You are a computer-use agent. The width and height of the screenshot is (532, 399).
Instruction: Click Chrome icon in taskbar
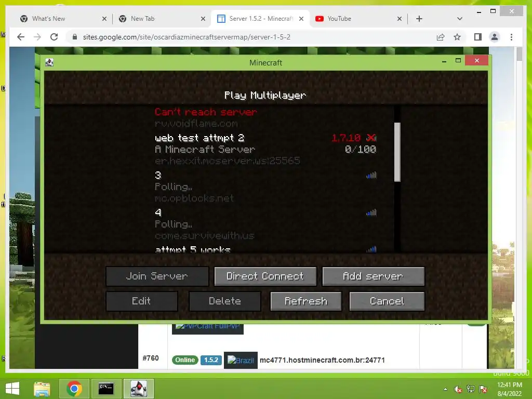pos(74,389)
